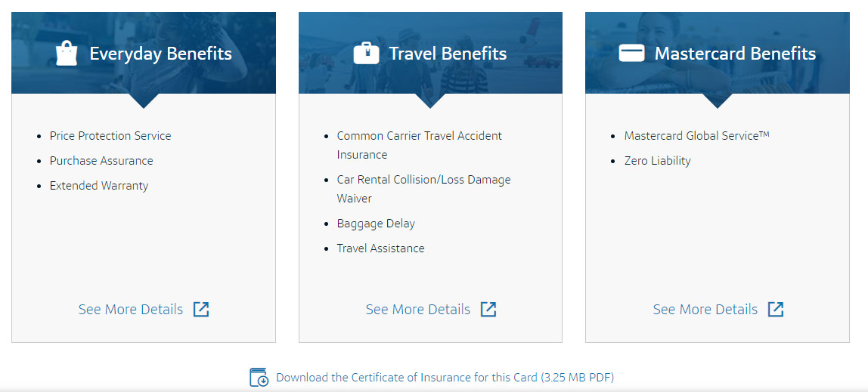Click the Price Protection Service item
The image size is (868, 392).
tap(110, 136)
